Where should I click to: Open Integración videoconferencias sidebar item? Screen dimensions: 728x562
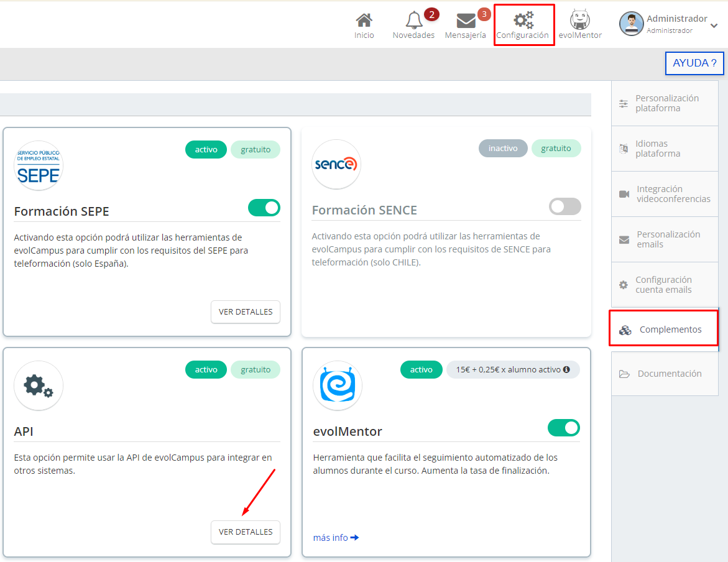point(665,194)
